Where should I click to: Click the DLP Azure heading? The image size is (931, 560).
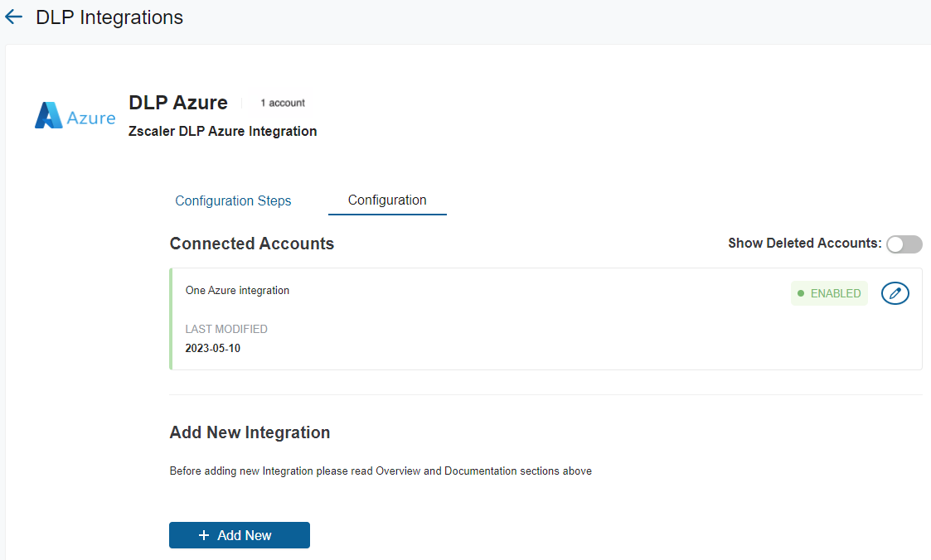tap(178, 103)
